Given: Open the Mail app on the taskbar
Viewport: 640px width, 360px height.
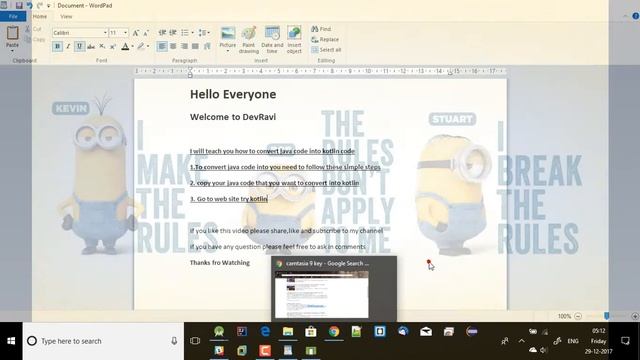Looking at the screenshot, I should [x=426, y=331].
